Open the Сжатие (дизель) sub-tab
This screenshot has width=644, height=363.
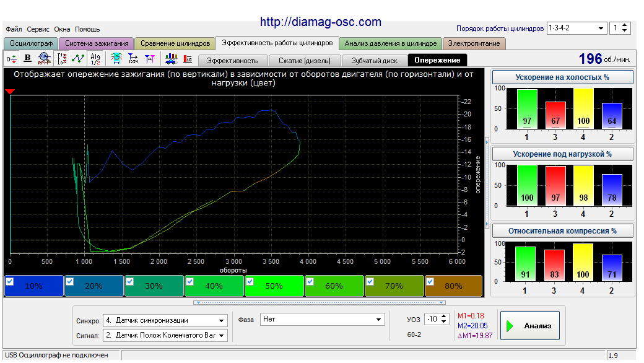304,60
